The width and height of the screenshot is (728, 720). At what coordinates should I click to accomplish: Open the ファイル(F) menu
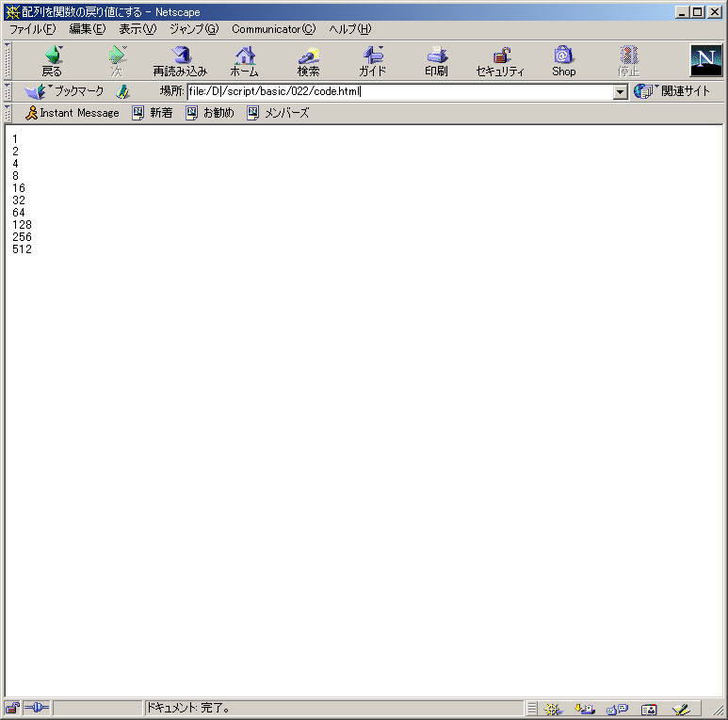(x=33, y=29)
